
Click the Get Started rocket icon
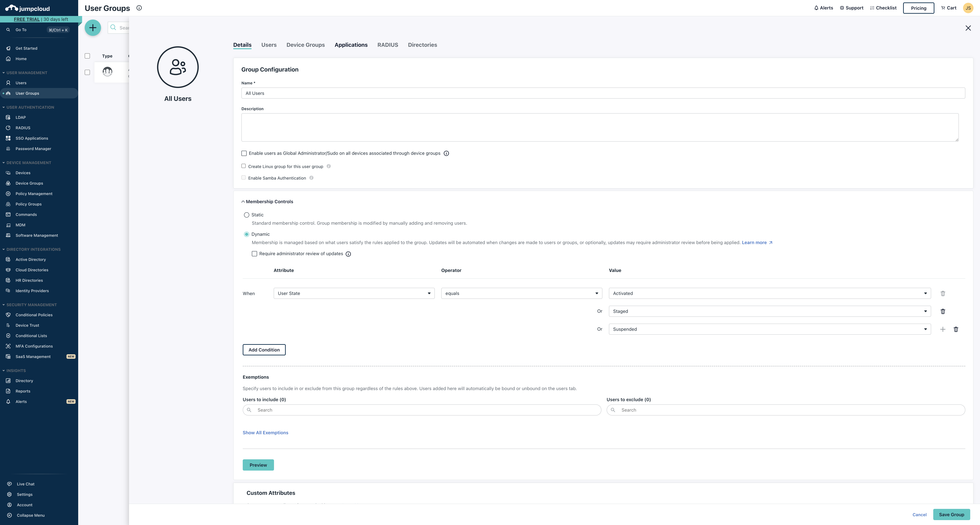[x=8, y=48]
